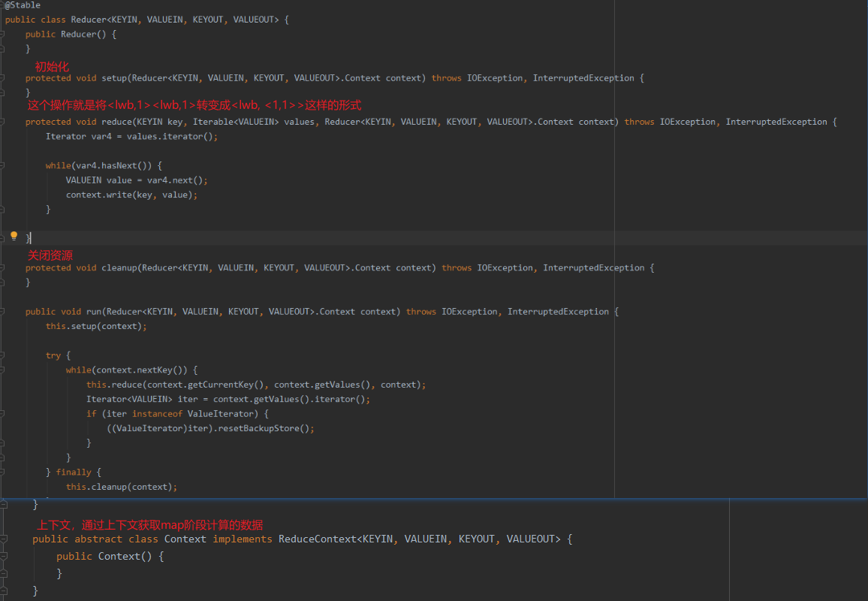Click resetBackupStore() call
868x601 pixels.
click(x=264, y=428)
